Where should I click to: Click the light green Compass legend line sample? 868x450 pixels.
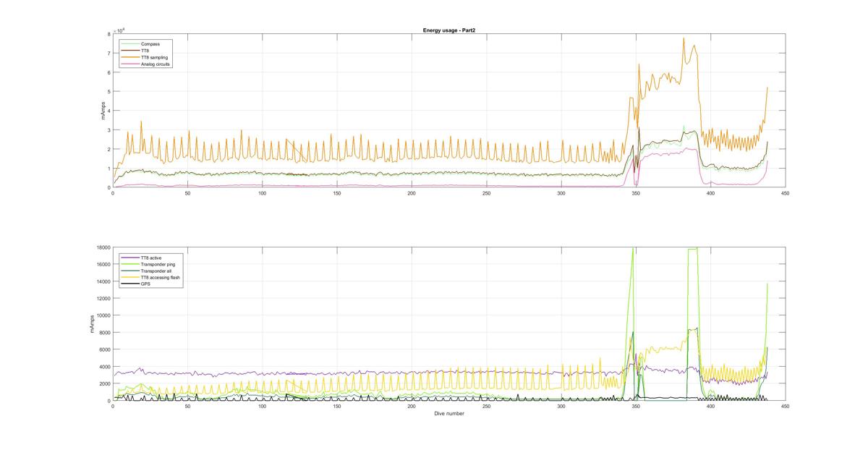point(131,44)
